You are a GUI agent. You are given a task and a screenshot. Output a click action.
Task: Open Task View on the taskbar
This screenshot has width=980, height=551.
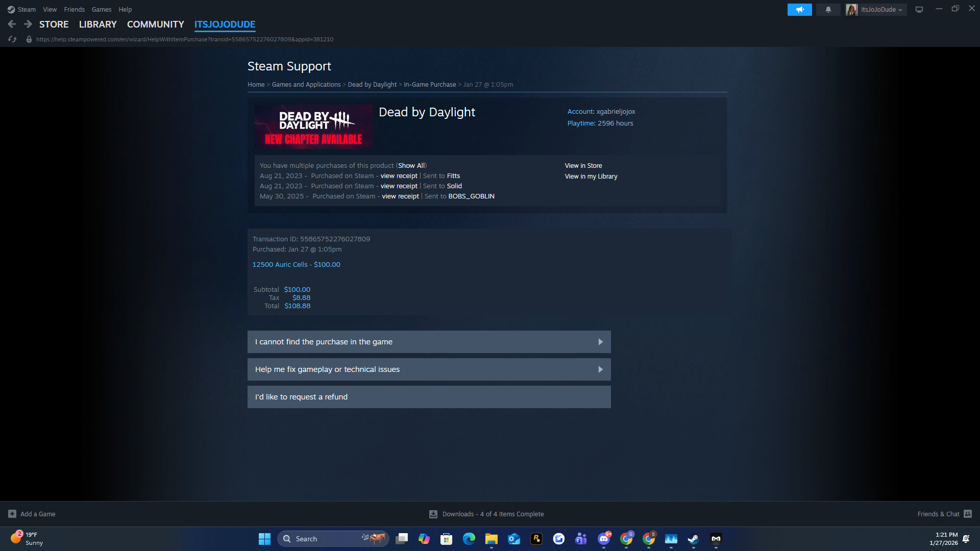coord(402,539)
